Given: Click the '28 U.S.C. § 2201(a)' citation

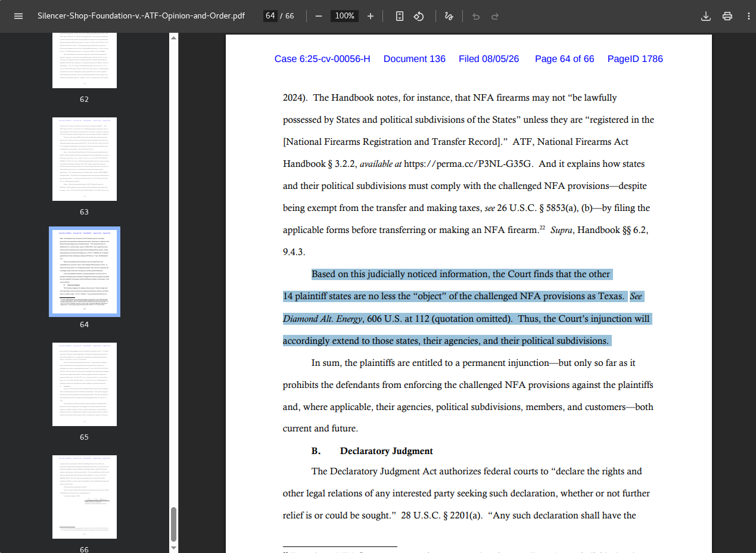Looking at the screenshot, I should tap(442, 515).
